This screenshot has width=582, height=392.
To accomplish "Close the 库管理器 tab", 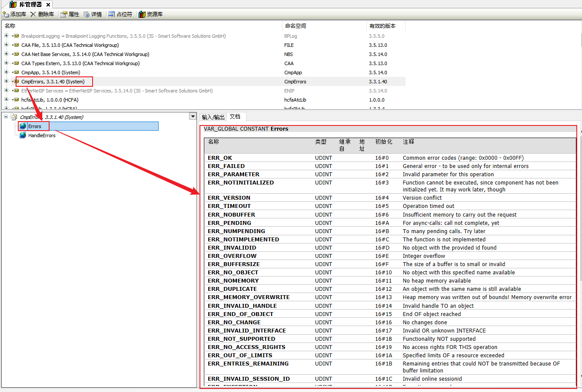I will (x=48, y=5).
